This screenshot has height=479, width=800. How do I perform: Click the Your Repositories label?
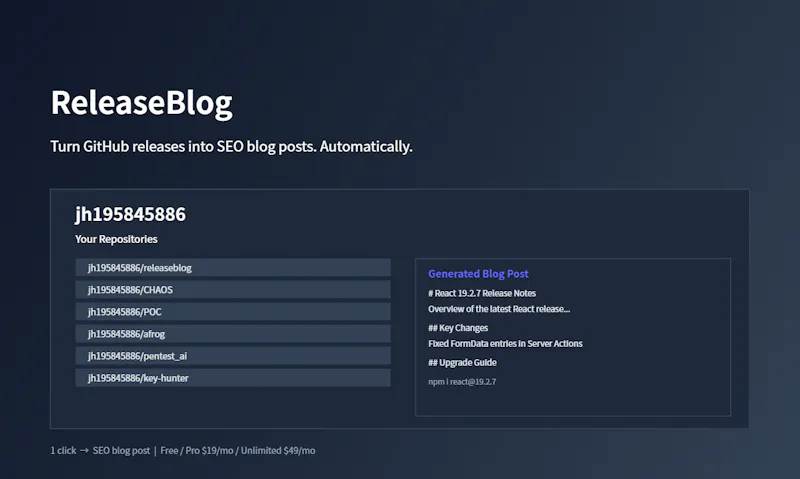(116, 239)
